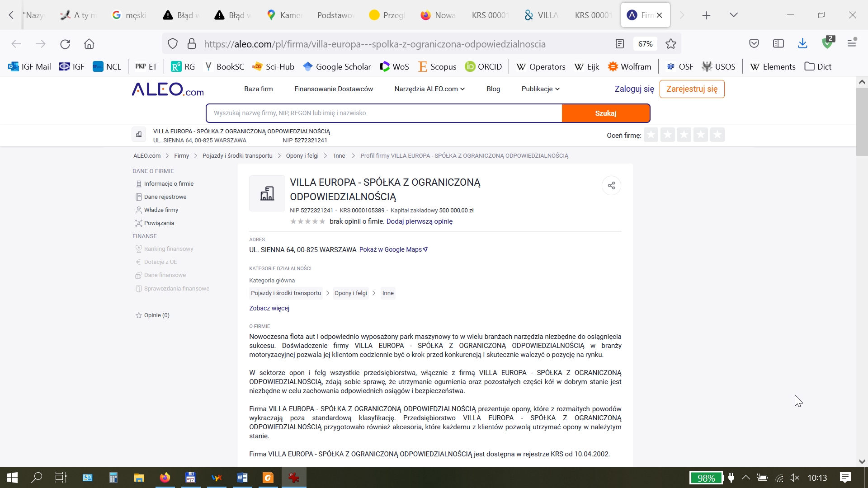The height and width of the screenshot is (488, 868).
Task: Switch to Nowa Firefox tab
Action: [x=439, y=15]
